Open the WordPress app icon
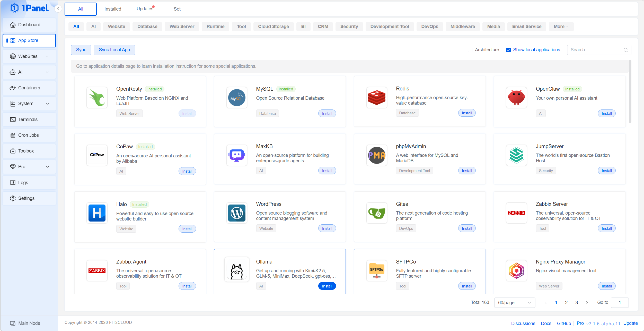The height and width of the screenshot is (331, 644). click(x=237, y=213)
